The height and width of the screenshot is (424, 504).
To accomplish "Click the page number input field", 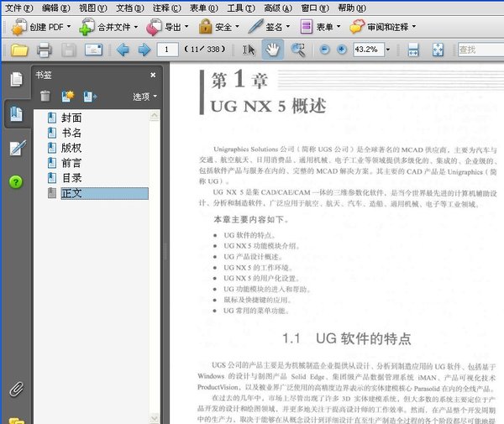I will coord(168,50).
